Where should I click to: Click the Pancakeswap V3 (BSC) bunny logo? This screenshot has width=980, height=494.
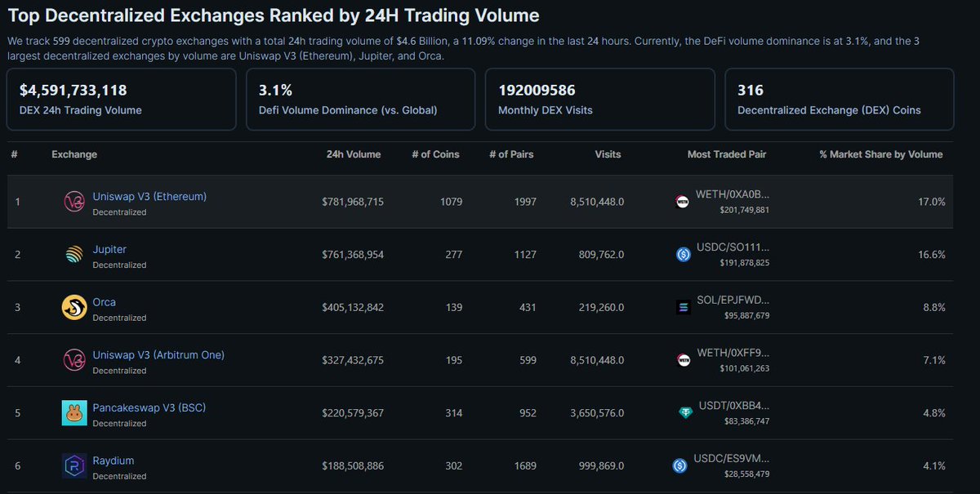tap(74, 413)
